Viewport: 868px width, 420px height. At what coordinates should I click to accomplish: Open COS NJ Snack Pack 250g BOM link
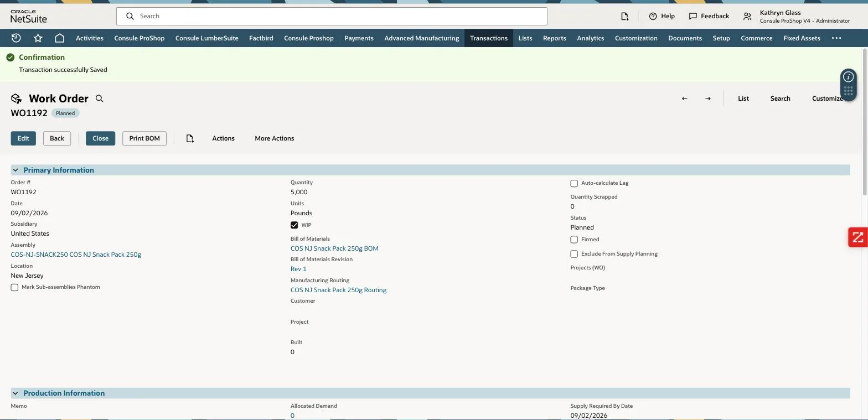tap(334, 248)
